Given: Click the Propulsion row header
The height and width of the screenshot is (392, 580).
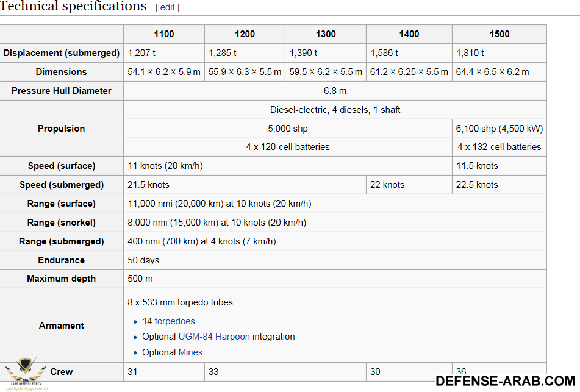Looking at the screenshot, I should (x=62, y=129).
